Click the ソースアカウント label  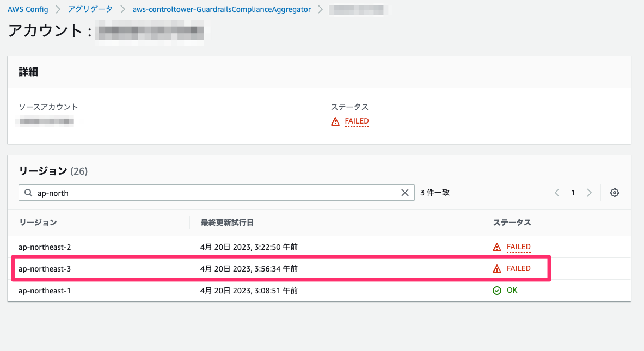click(48, 107)
